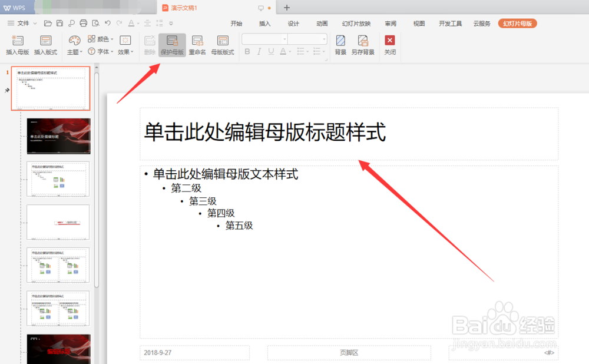Click the 重命名 button
Screen dimensions: 589x364
point(197,45)
